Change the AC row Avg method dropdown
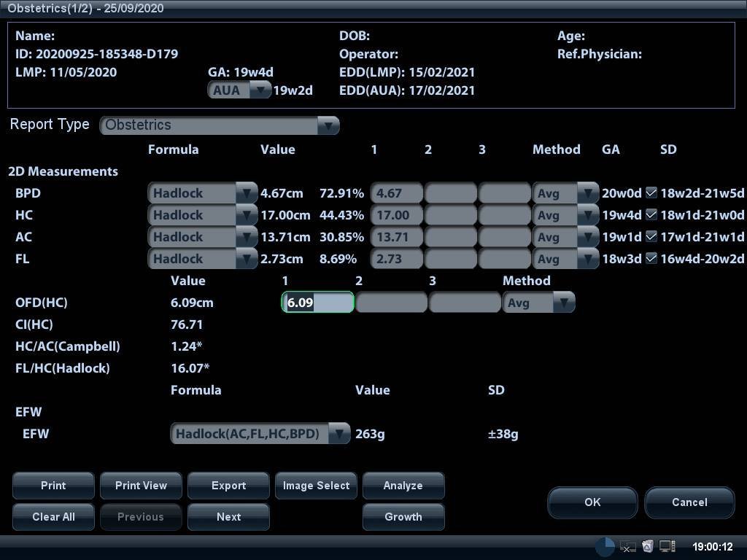This screenshot has height=560, width=747. 565,237
